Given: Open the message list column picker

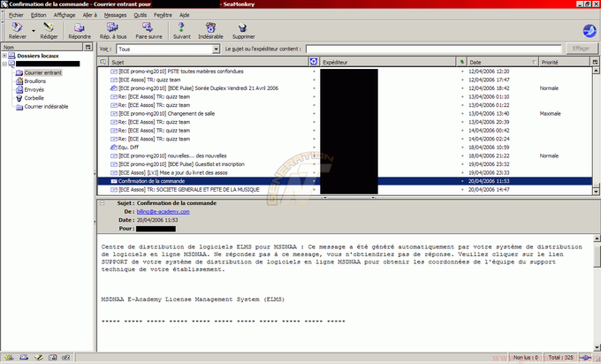Looking at the screenshot, I should 595,62.
